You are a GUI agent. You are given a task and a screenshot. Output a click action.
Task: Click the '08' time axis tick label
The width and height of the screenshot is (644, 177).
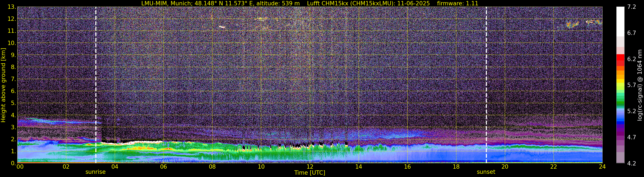click(212, 167)
